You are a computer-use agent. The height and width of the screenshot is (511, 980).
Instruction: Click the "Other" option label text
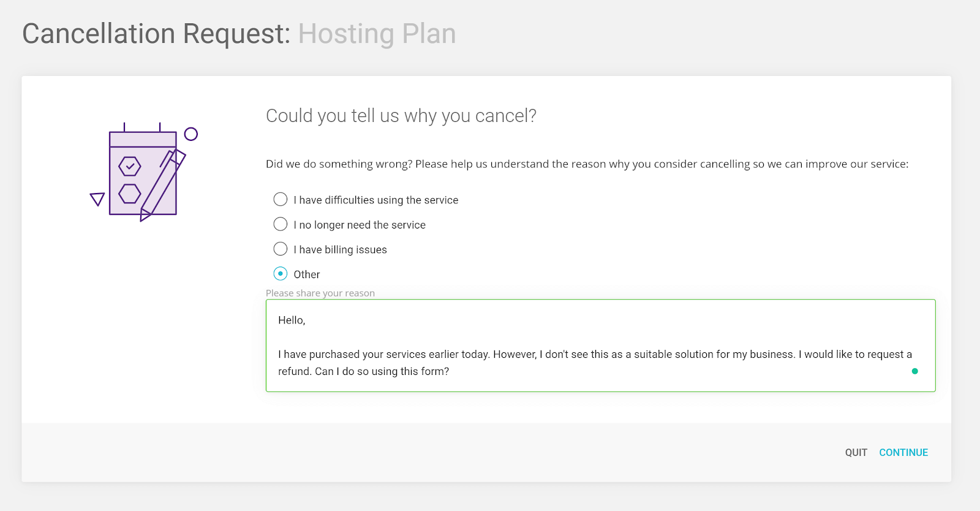point(307,274)
